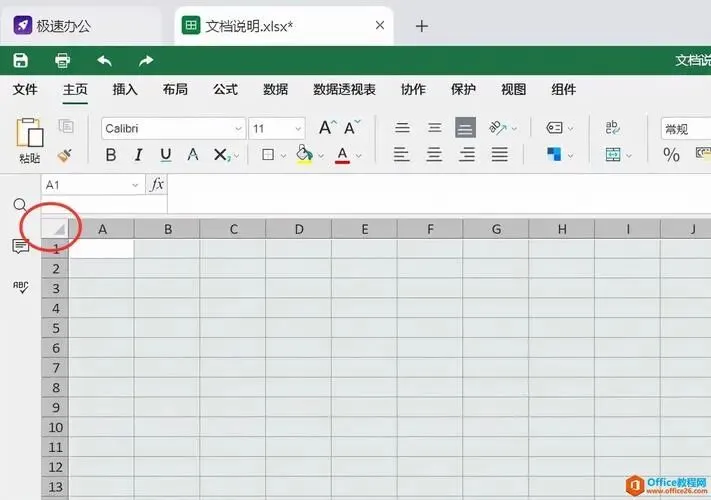Click the cell borders icon
The width and height of the screenshot is (711, 500).
coord(268,155)
